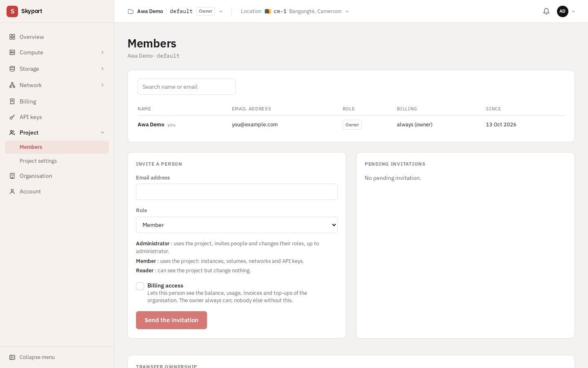Open the Role dropdown
Viewport: 588px width, 368px height.
(237, 225)
